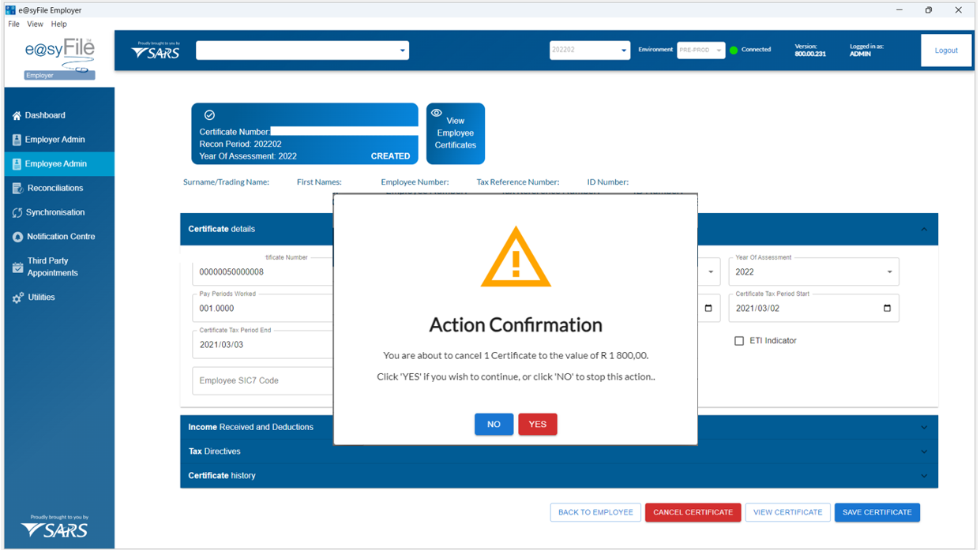Viewport: 980px width, 554px height.
Task: Click the Employee SIC7 Code field
Action: (262, 381)
